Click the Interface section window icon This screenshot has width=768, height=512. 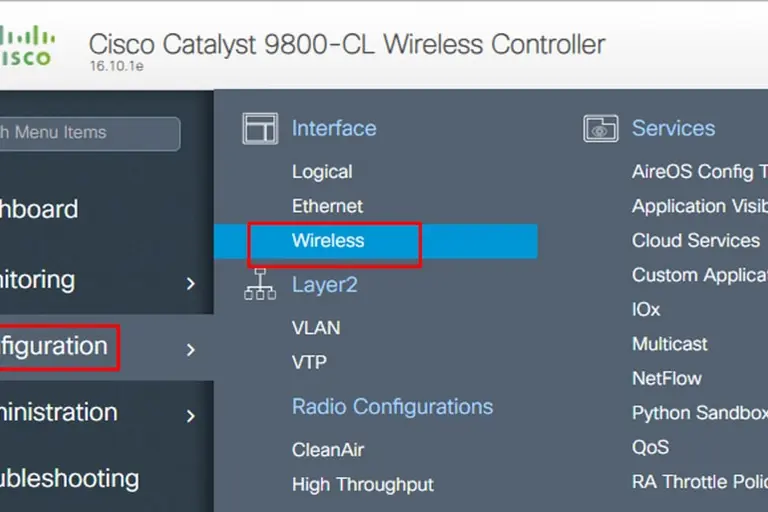[x=260, y=129]
